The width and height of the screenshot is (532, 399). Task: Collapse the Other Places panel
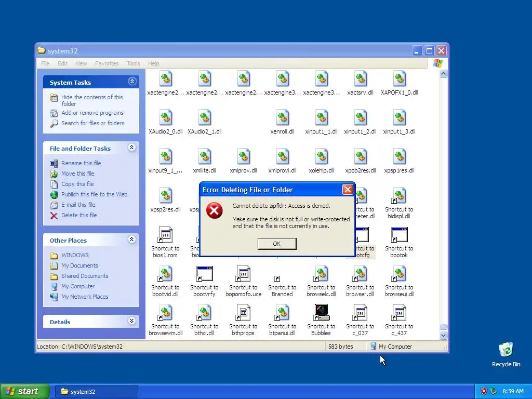132,240
